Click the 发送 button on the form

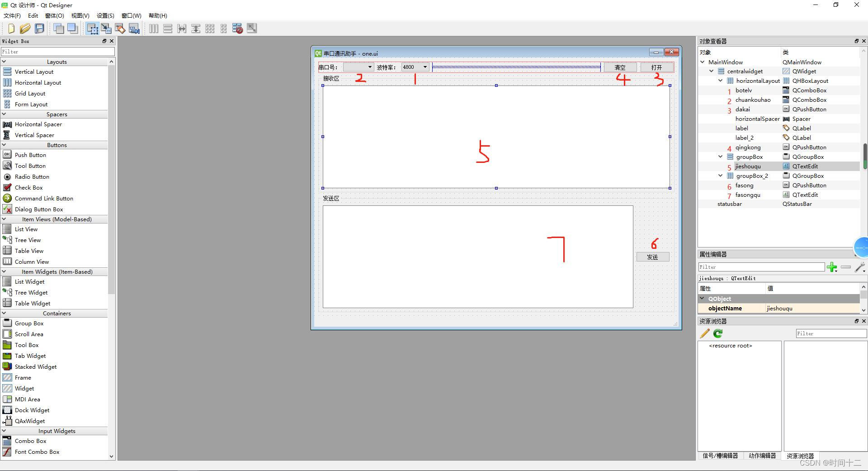(x=653, y=257)
